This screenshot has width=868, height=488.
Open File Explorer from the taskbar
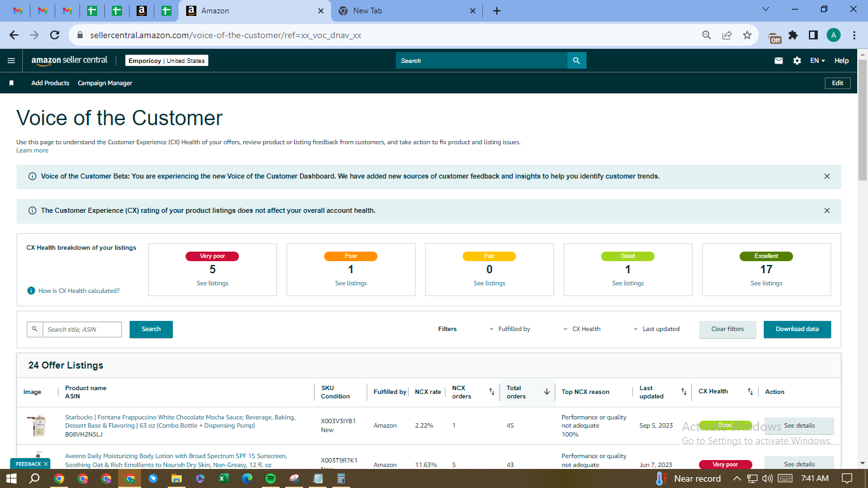pyautogui.click(x=177, y=478)
